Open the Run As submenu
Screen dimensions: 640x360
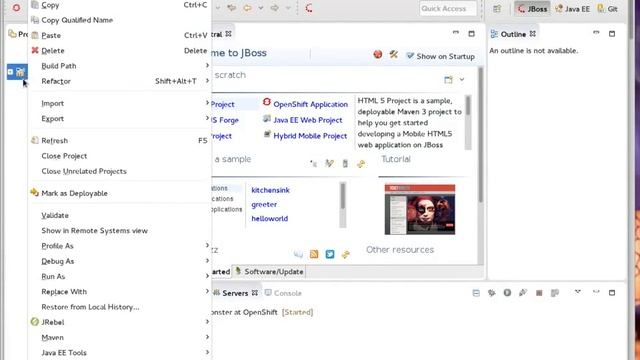coord(119,276)
